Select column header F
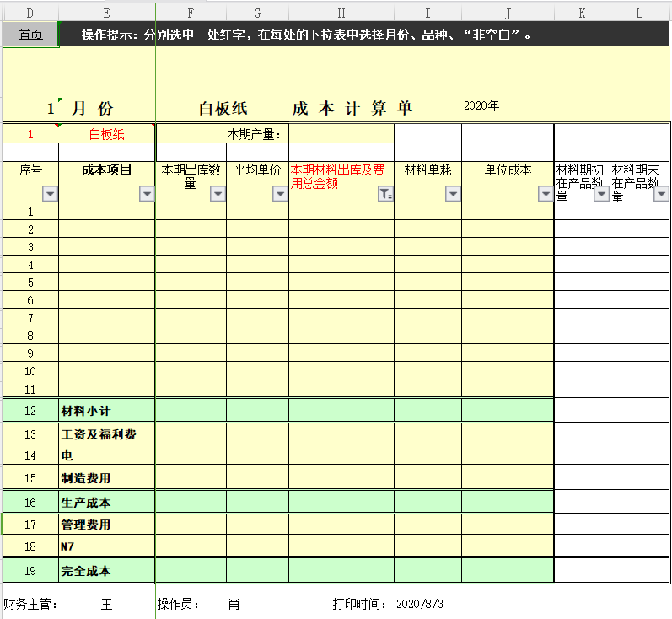 (191, 13)
